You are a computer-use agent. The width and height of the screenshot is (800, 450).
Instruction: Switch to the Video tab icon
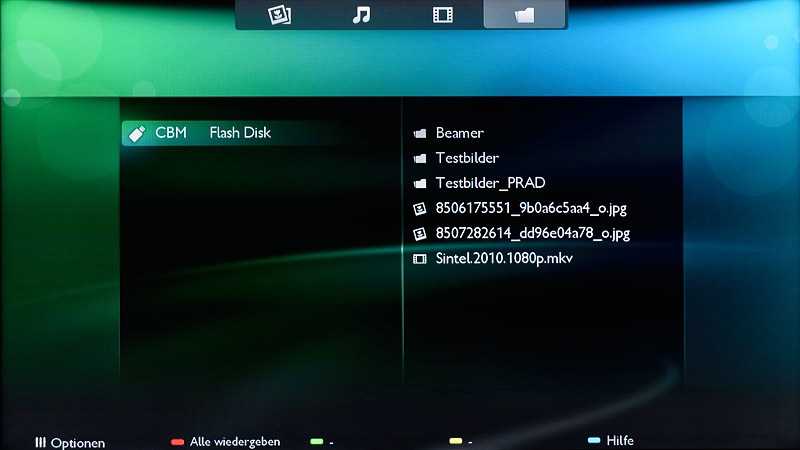(x=442, y=15)
